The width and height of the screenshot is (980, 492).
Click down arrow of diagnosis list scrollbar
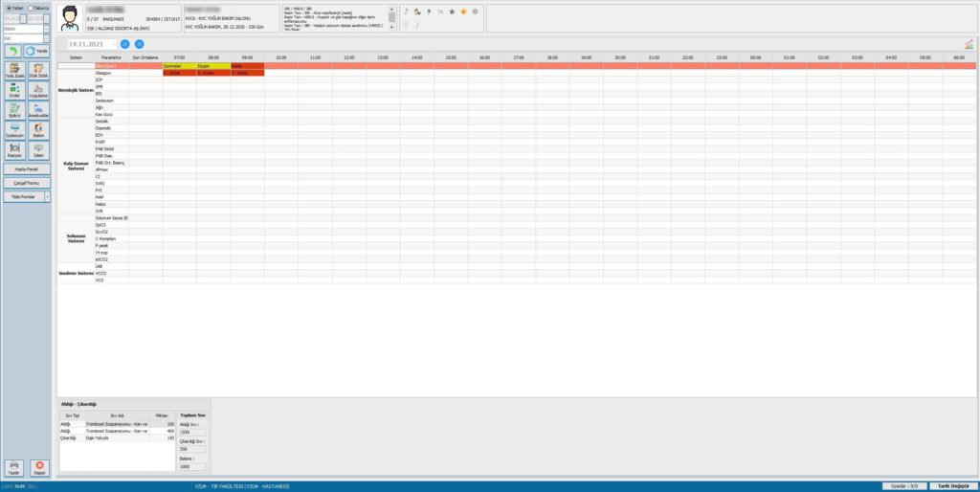pyautogui.click(x=391, y=28)
